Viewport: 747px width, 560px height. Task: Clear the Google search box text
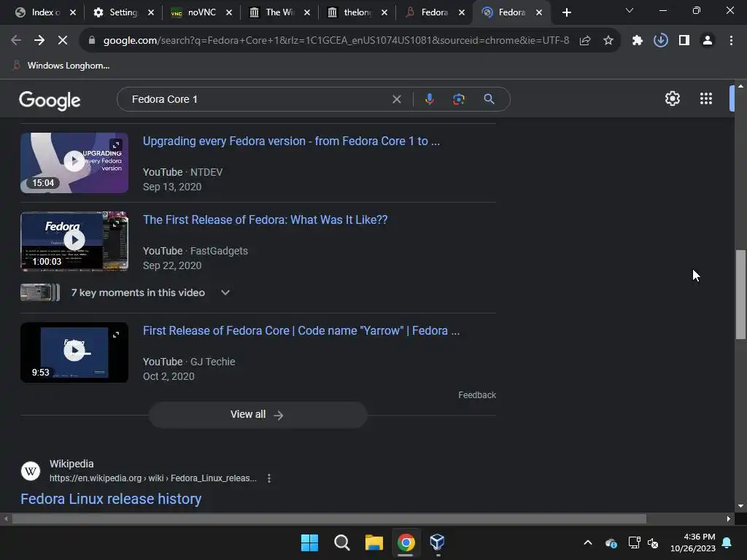click(x=396, y=99)
